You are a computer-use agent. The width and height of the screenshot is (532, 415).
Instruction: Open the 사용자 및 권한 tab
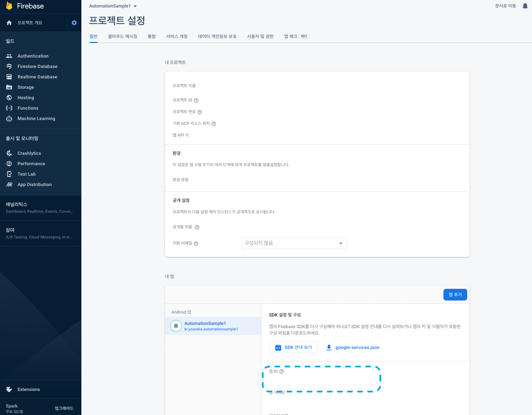260,36
